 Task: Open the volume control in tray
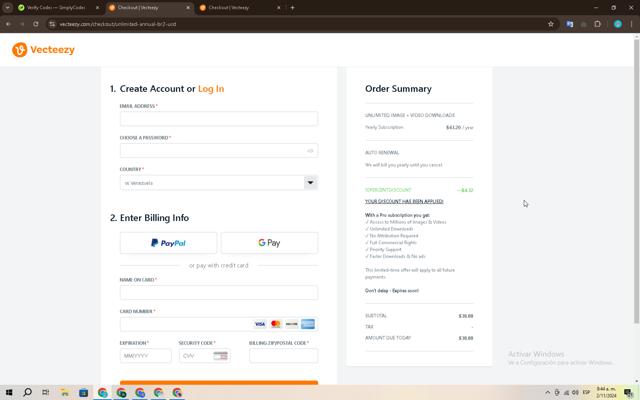pyautogui.click(x=576, y=393)
